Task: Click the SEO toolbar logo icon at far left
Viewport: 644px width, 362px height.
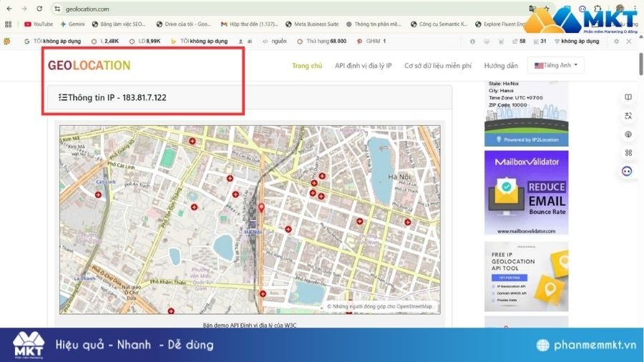Action: (7, 41)
